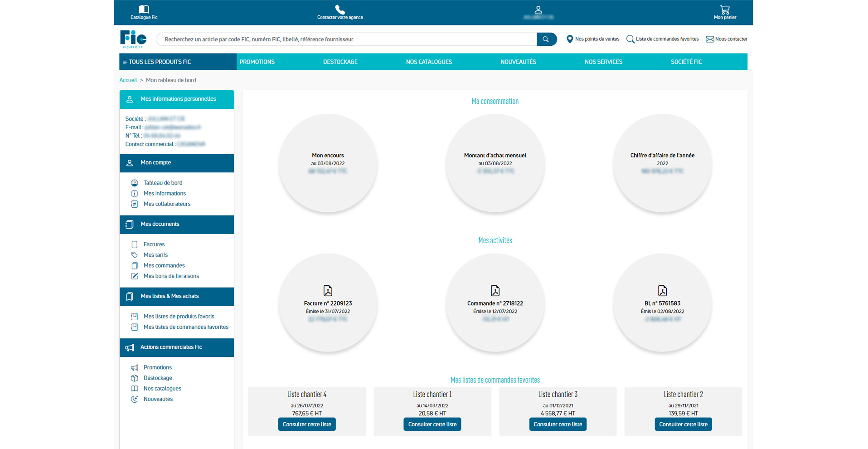
Task: Open the Mes tarifs link
Action: pyautogui.click(x=155, y=255)
